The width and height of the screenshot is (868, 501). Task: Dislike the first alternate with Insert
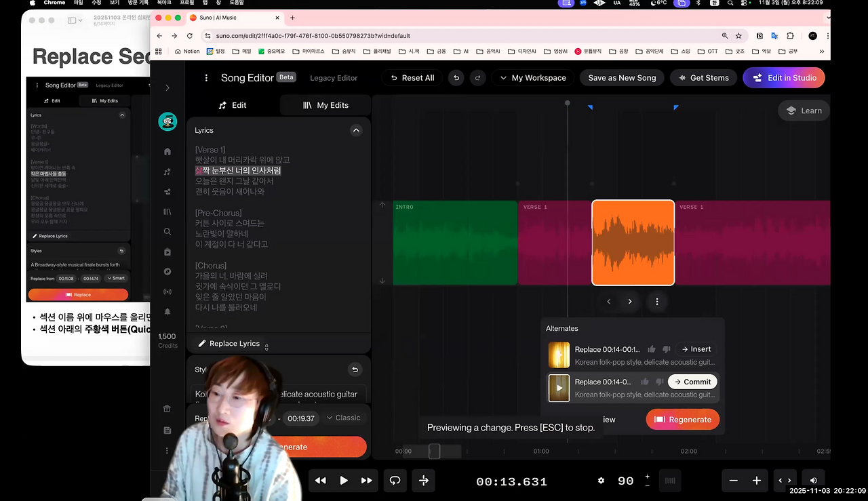pos(666,349)
